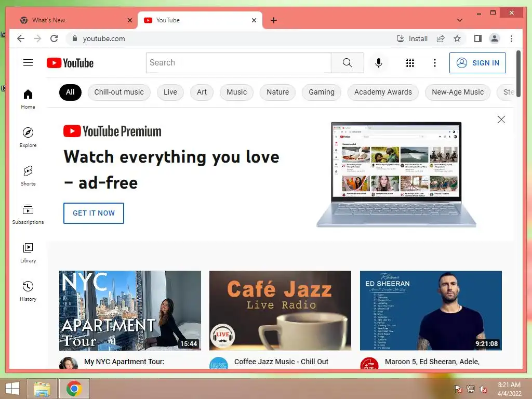Click the NYC video channel avatar

coord(69,363)
